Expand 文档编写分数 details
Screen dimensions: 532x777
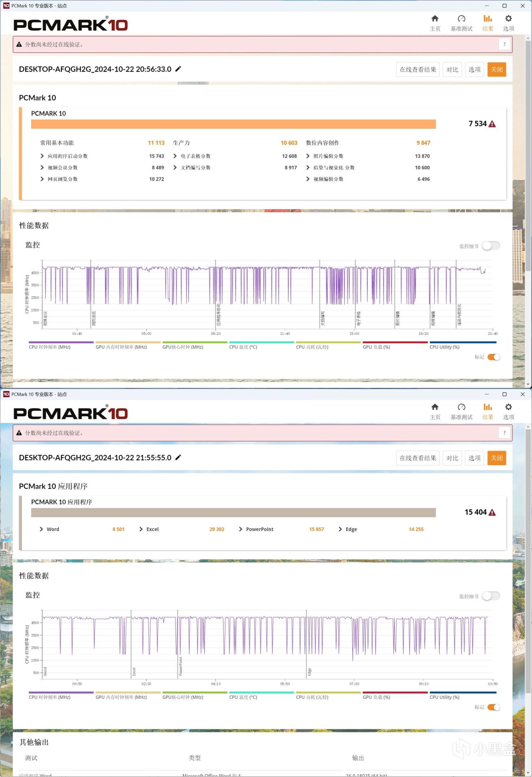(175, 167)
